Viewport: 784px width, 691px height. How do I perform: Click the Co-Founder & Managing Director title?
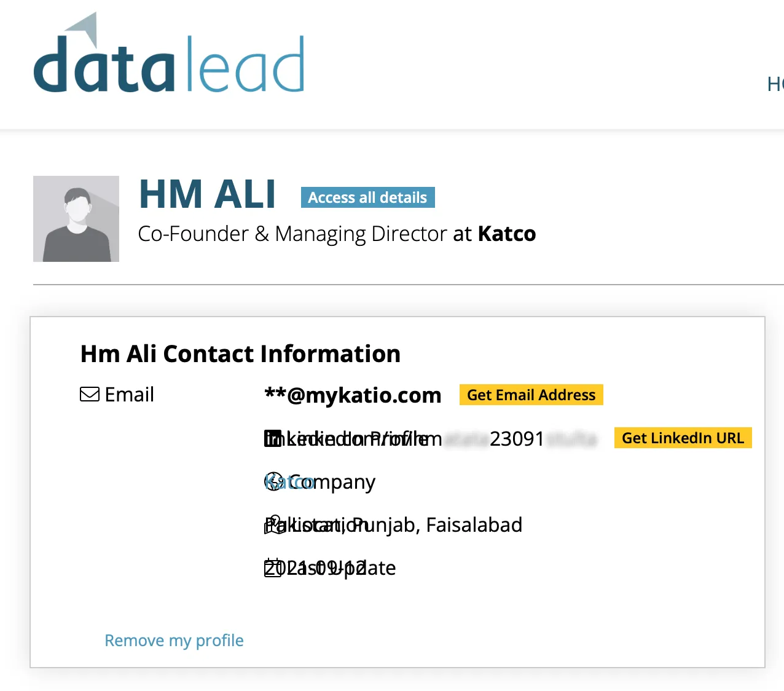click(x=292, y=234)
